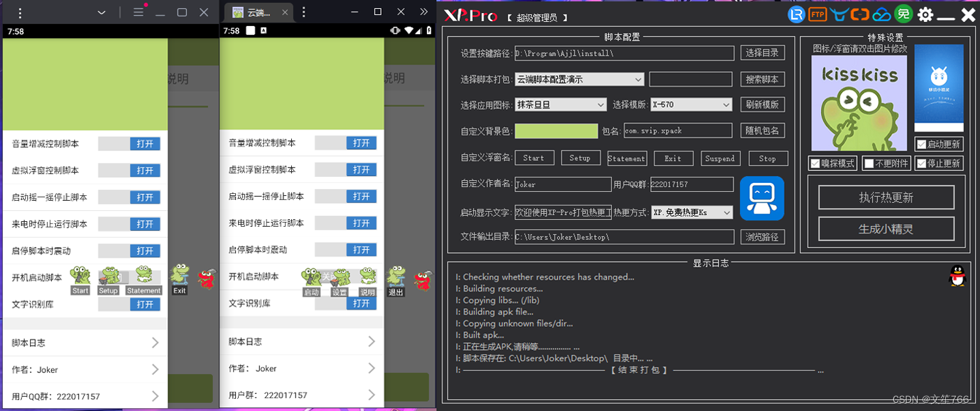Click the 浏览路径 button
The height and width of the screenshot is (411, 980).
(x=762, y=237)
